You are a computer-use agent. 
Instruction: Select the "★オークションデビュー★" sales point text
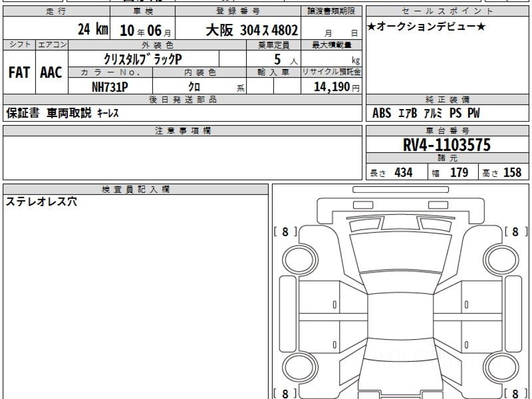tap(426, 27)
